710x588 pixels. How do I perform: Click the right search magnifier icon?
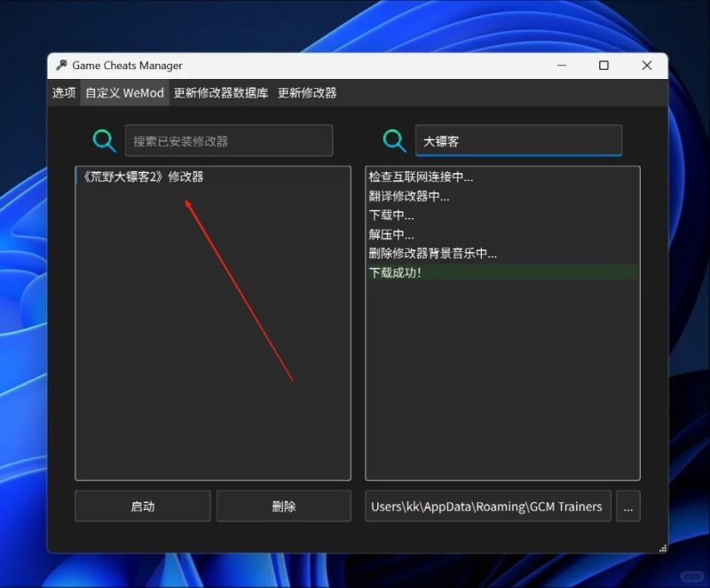tap(393, 140)
